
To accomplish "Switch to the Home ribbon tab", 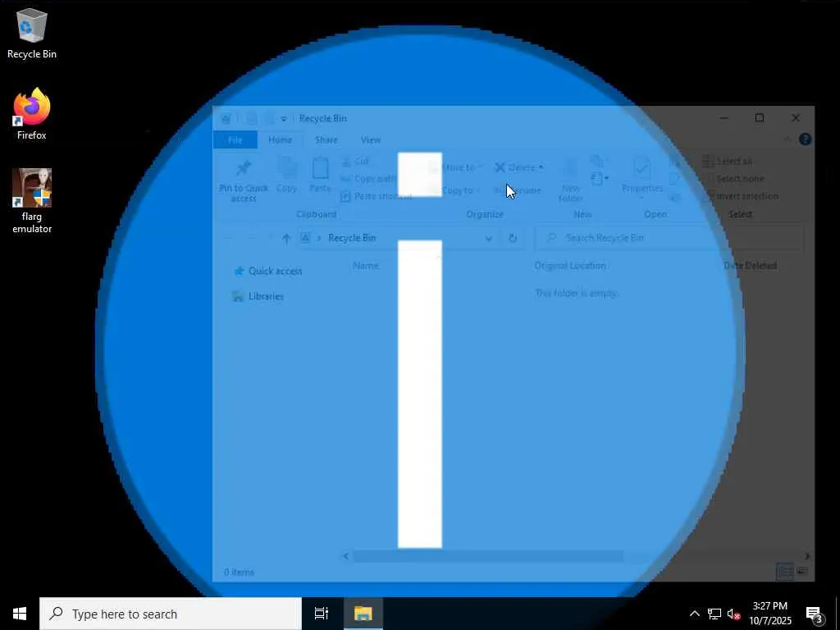I will (281, 139).
